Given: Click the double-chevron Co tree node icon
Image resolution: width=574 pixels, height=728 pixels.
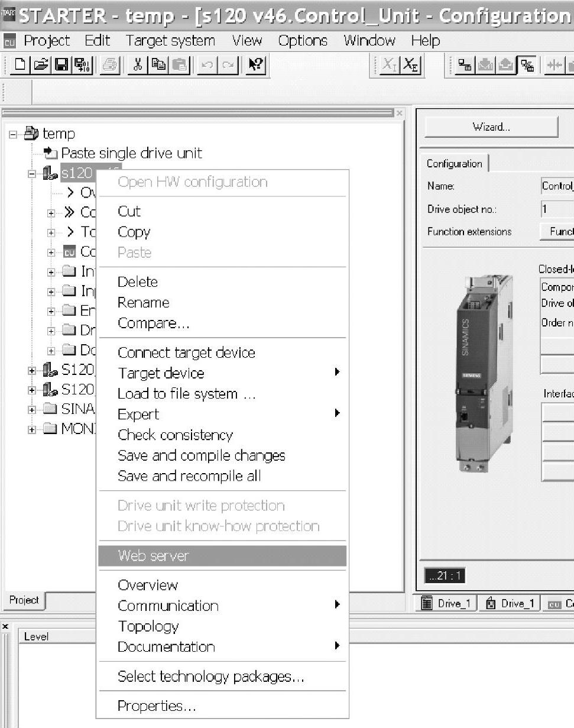Looking at the screenshot, I should 69,212.
